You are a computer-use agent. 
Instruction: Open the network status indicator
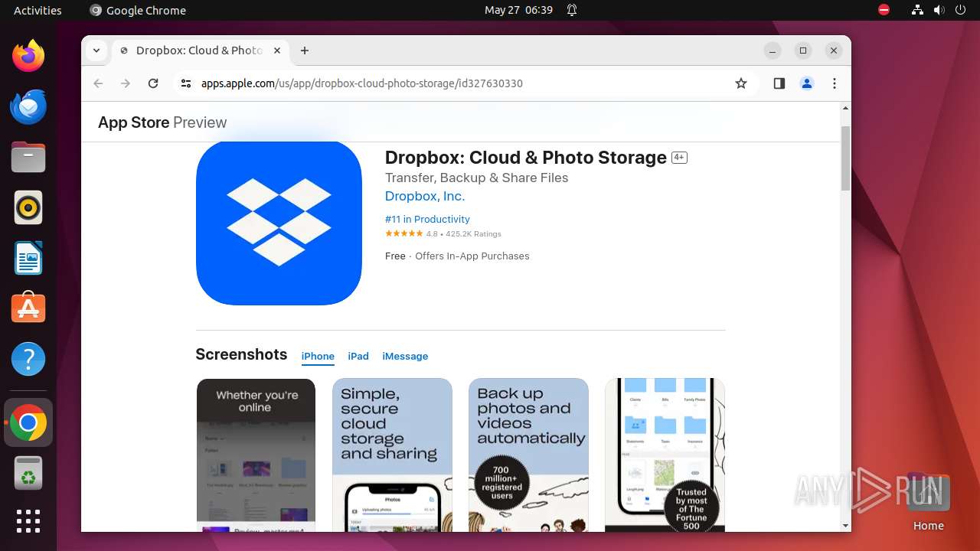tap(917, 10)
